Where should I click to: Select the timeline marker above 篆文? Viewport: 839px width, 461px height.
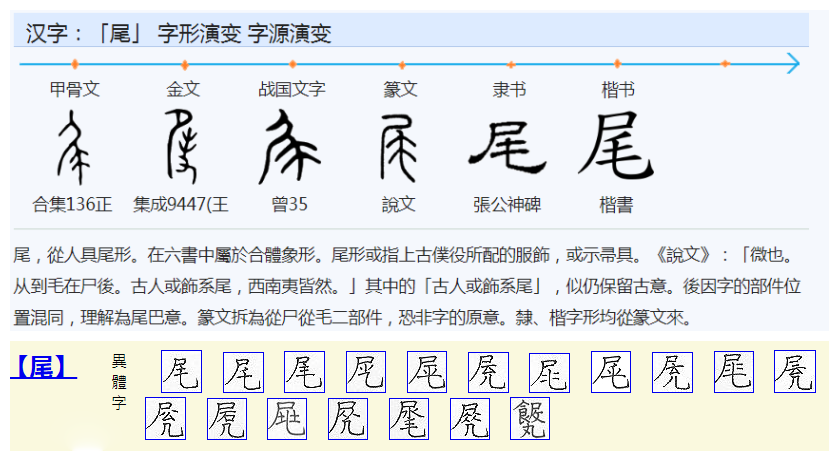pyautogui.click(x=402, y=65)
